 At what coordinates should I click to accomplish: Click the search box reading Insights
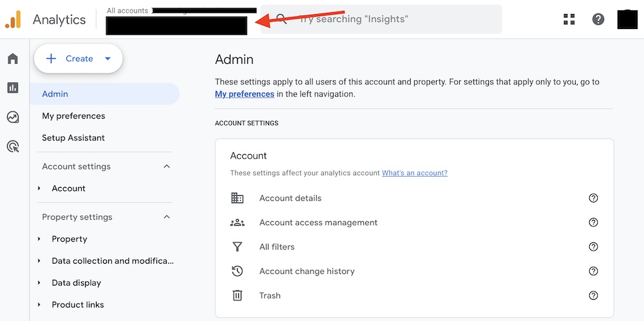point(381,19)
